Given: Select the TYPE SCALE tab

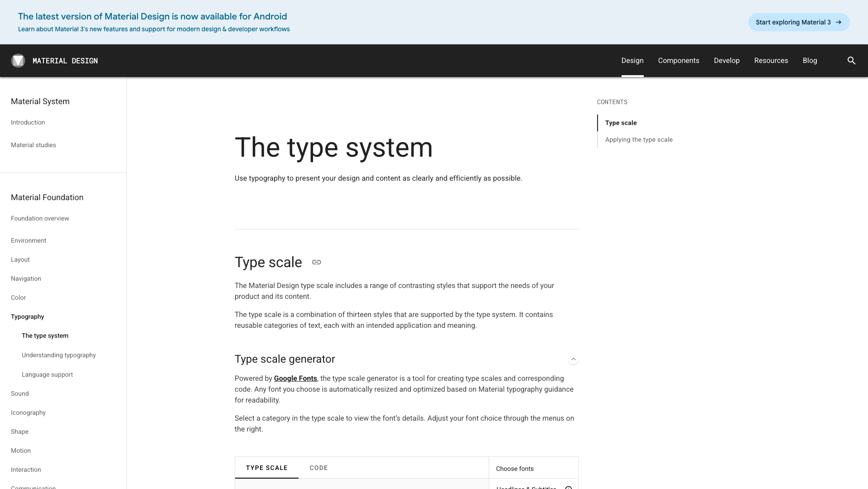Looking at the screenshot, I should click(x=266, y=468).
